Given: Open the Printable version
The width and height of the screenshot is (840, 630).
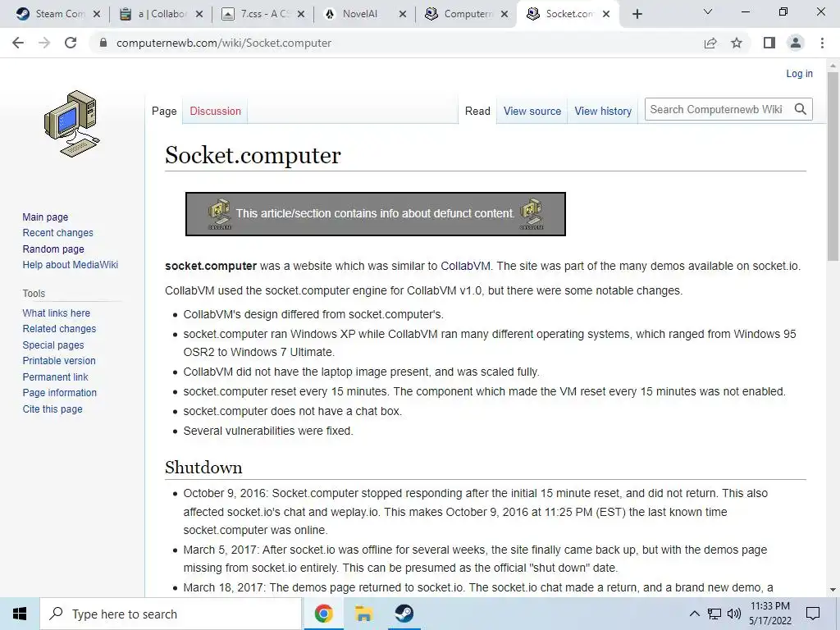Looking at the screenshot, I should click(59, 361).
